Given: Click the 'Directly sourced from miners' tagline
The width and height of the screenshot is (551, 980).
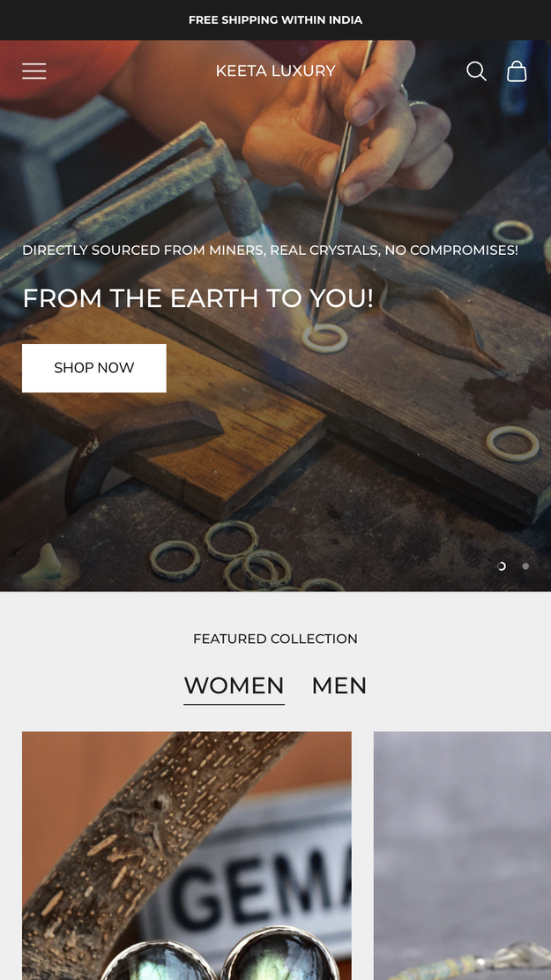Looking at the screenshot, I should point(271,251).
